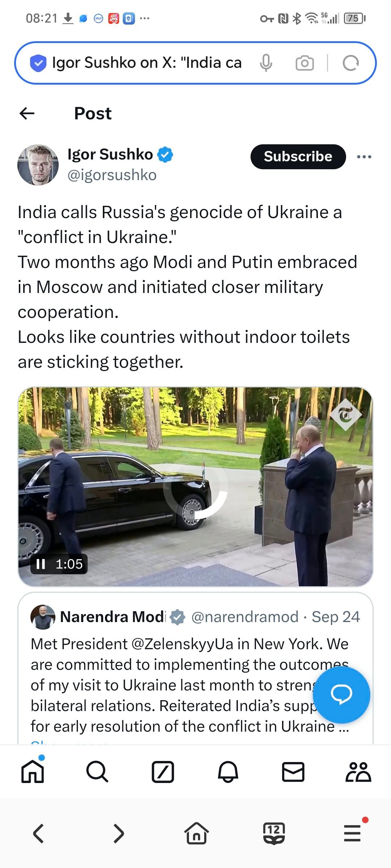Reload page using the refresh icon

pyautogui.click(x=350, y=63)
